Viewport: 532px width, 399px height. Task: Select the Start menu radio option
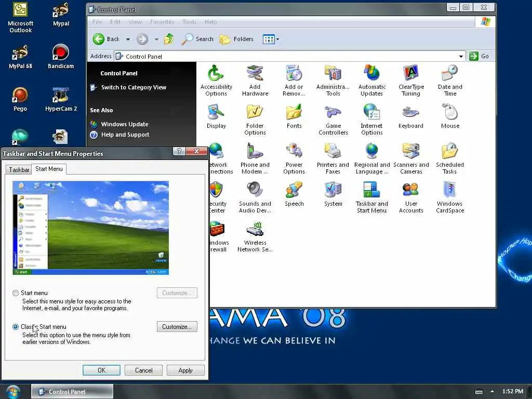tap(16, 293)
